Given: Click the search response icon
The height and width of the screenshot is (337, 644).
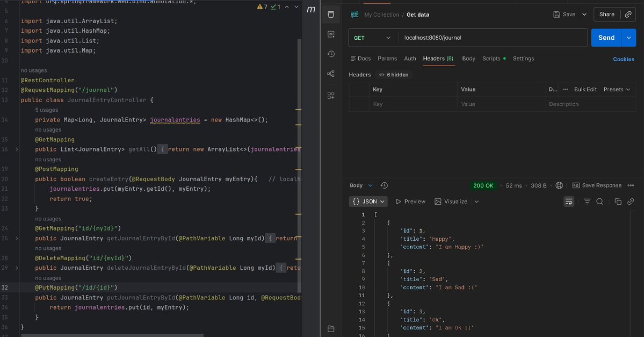Looking at the screenshot, I should tap(599, 202).
